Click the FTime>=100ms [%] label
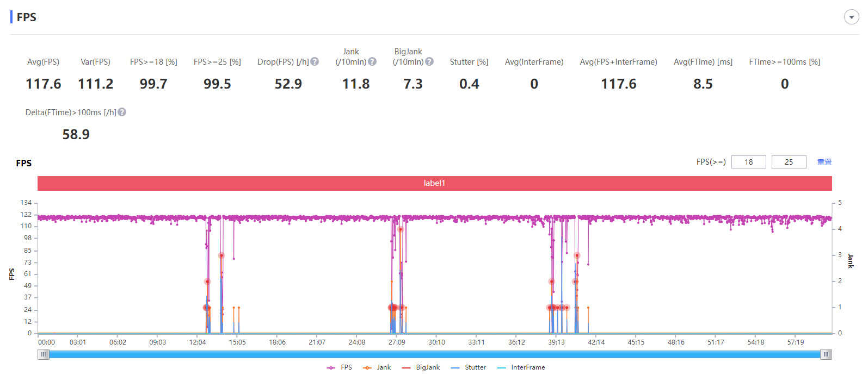The height and width of the screenshot is (375, 868). pyautogui.click(x=784, y=62)
